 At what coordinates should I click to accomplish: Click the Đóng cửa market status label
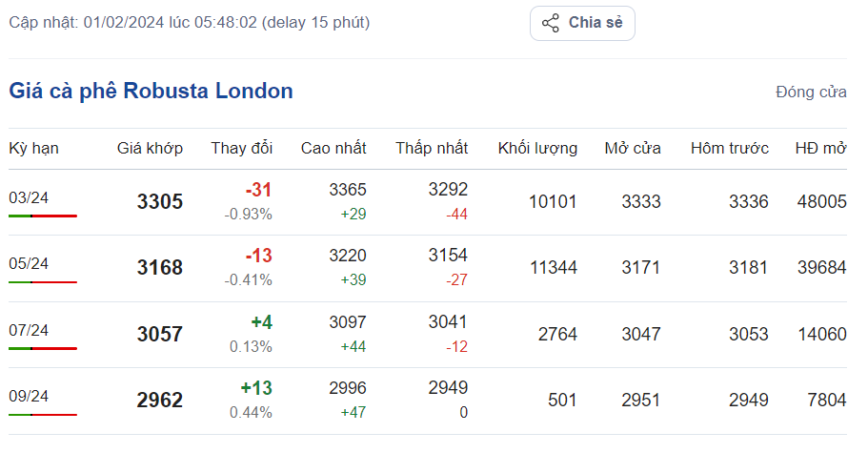point(811,93)
